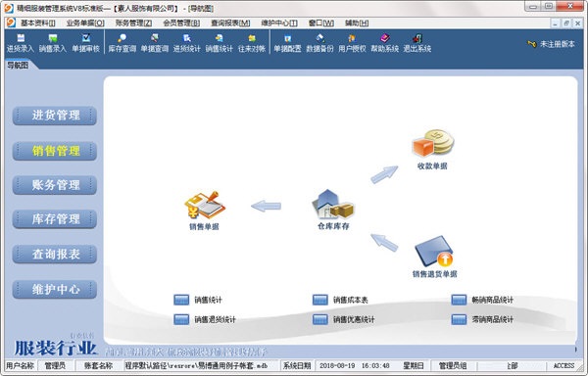Click the account path ending in 易博通用例子帐套.mdb
Viewport: 588px width, 376px height.
(x=196, y=366)
